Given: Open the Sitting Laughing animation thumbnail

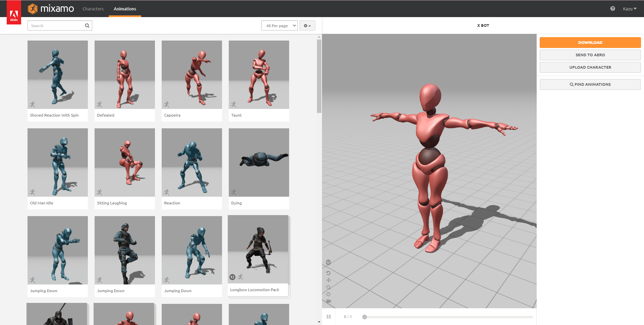Looking at the screenshot, I should 125,162.
